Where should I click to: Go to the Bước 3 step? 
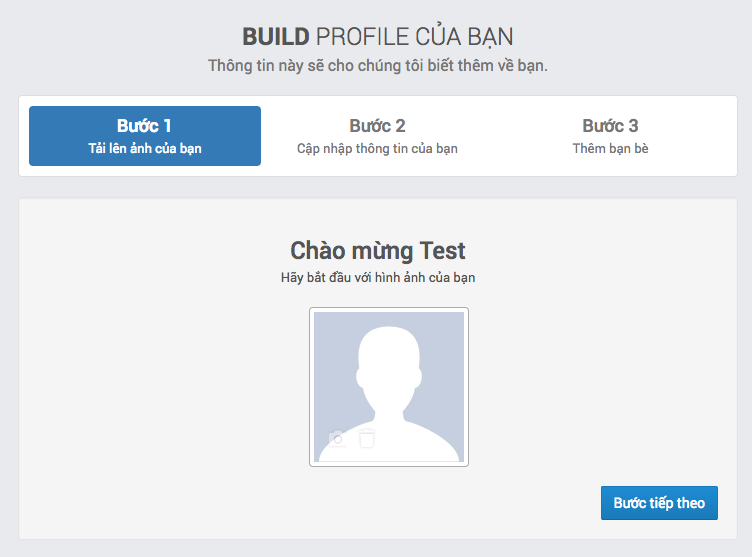pos(610,136)
